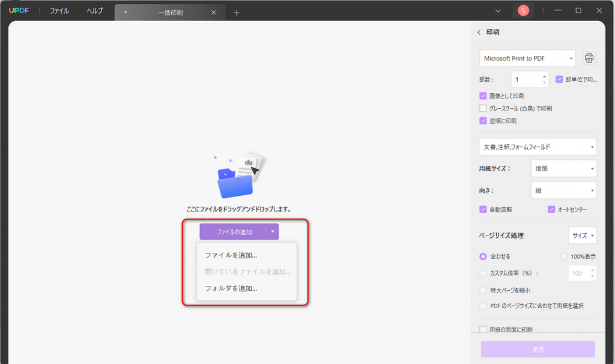The image size is (615, 364).
Task: Increase copies with up stepper
Action: pyautogui.click(x=544, y=76)
